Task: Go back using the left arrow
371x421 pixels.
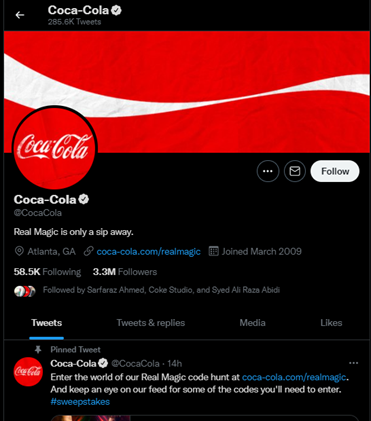Action: (x=20, y=15)
